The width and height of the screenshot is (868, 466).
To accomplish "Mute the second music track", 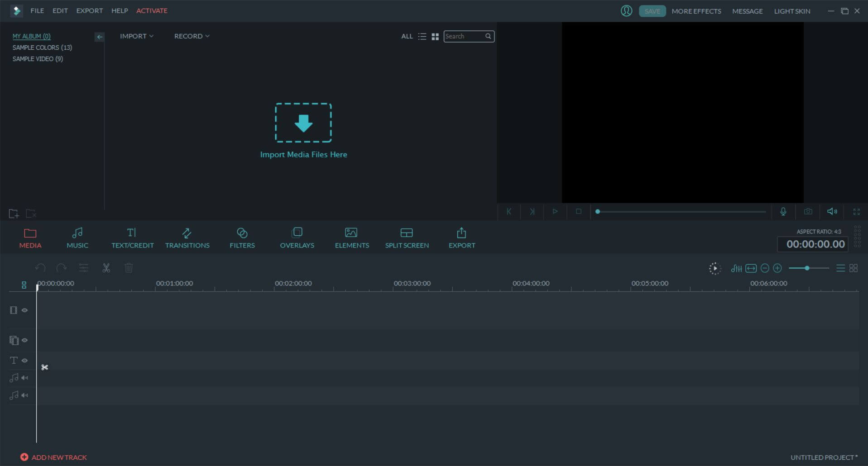I will click(25, 395).
